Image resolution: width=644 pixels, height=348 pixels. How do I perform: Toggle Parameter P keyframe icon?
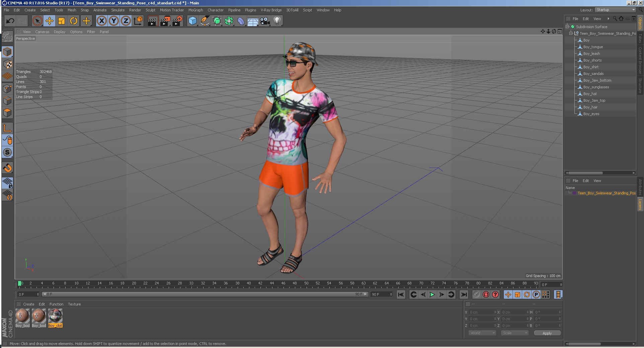pos(536,294)
